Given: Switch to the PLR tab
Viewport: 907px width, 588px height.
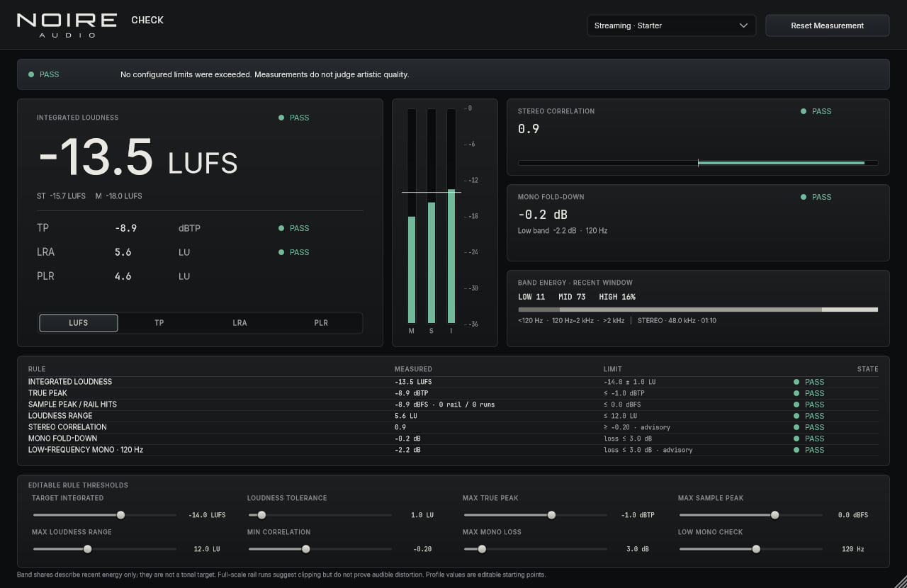Looking at the screenshot, I should [321, 323].
